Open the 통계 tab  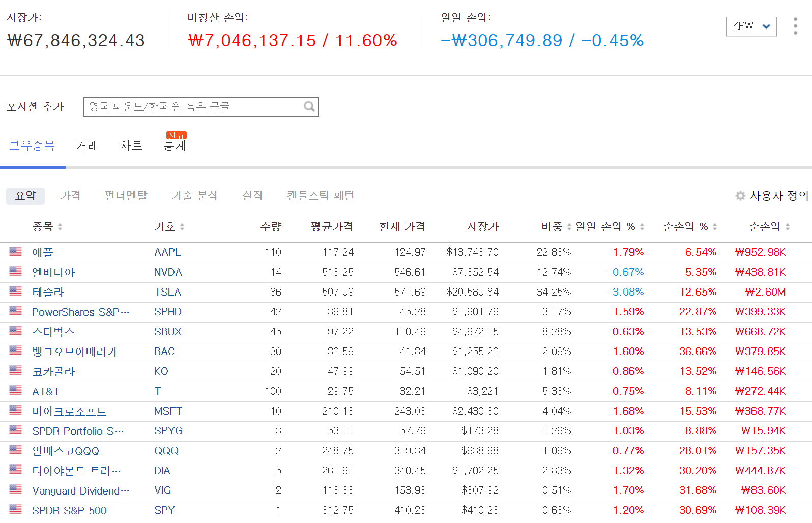click(x=175, y=146)
